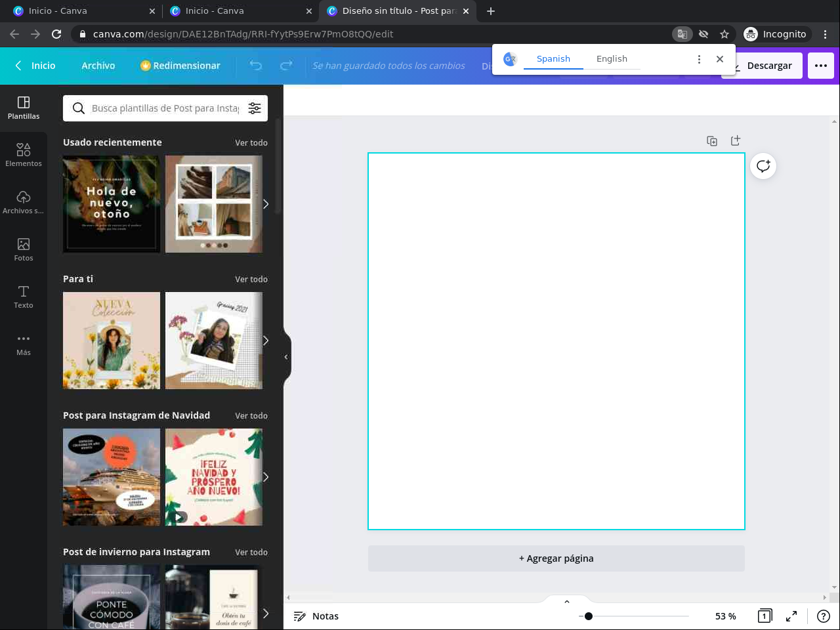Select the Ponte cómodo con café template
Viewport: 840px width, 630px height.
click(112, 597)
